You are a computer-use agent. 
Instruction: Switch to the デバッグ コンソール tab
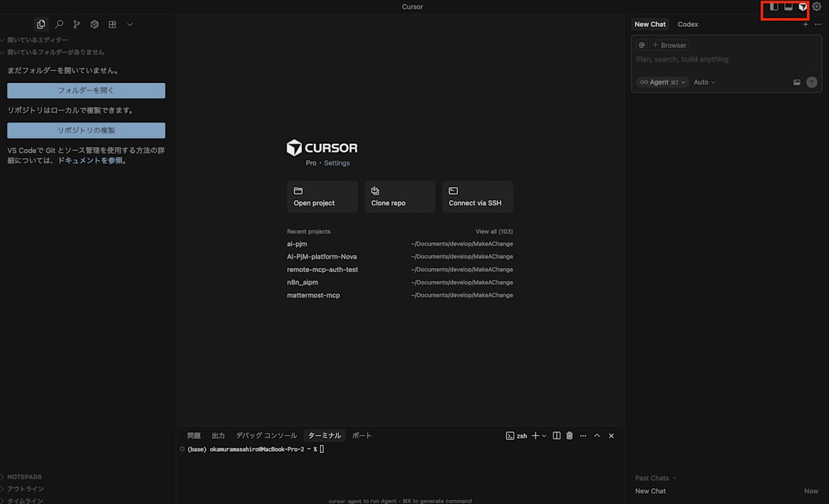click(267, 436)
